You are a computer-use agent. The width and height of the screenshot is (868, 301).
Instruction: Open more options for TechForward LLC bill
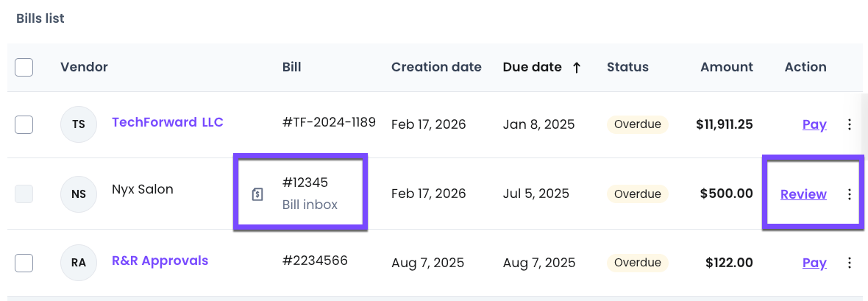(850, 124)
